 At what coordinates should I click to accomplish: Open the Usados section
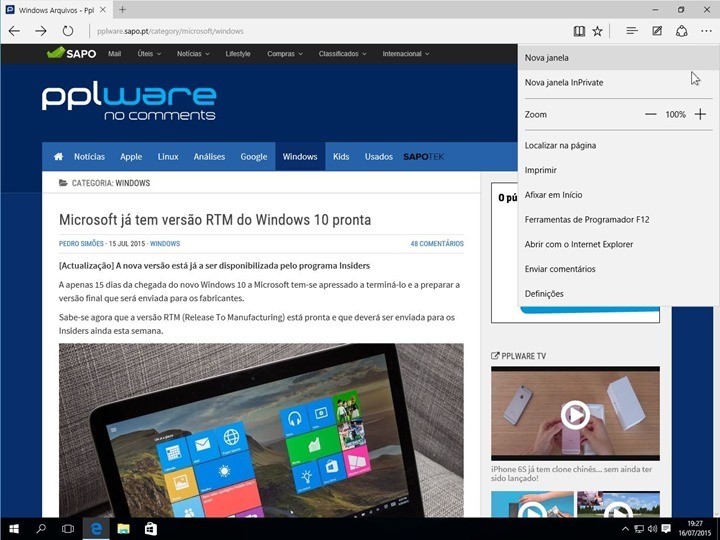(379, 157)
